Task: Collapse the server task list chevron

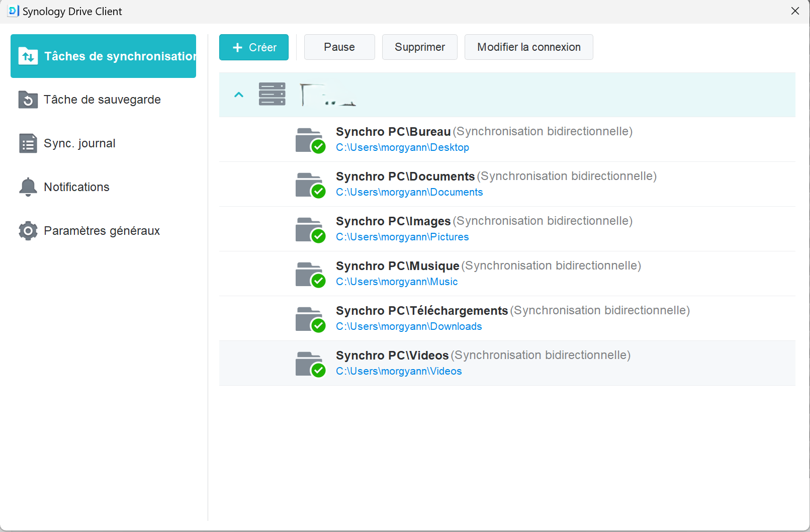Action: tap(239, 95)
